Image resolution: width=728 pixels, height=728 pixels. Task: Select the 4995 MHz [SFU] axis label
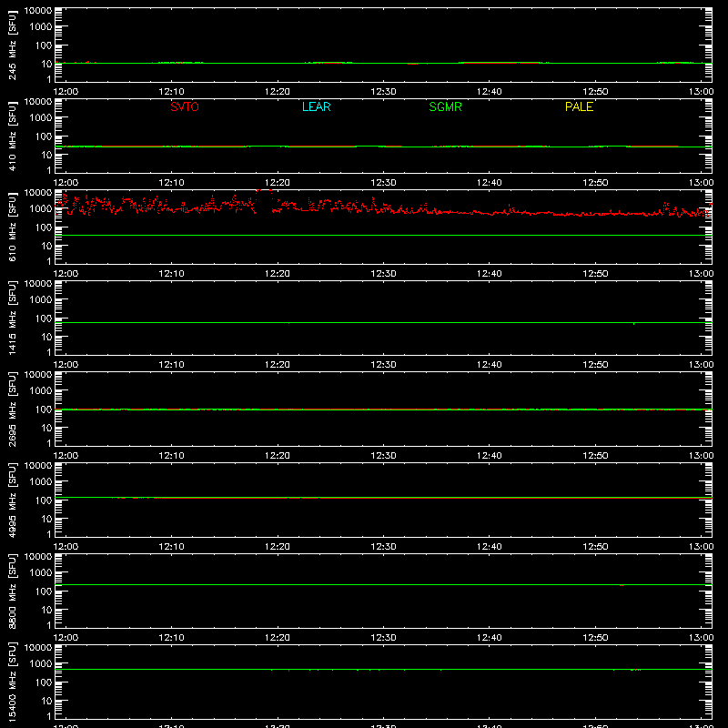pyautogui.click(x=12, y=500)
